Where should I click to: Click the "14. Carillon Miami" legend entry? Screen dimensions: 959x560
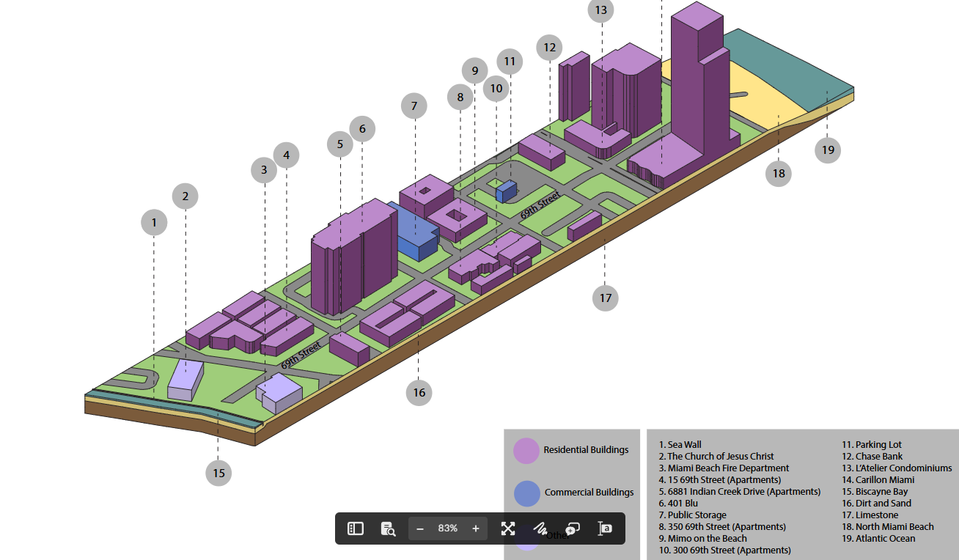click(x=878, y=480)
